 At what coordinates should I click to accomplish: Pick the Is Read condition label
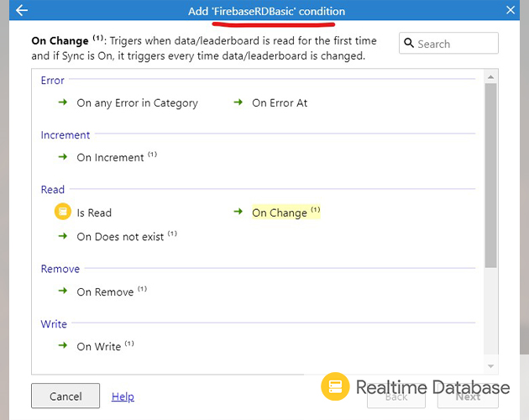pyautogui.click(x=94, y=213)
